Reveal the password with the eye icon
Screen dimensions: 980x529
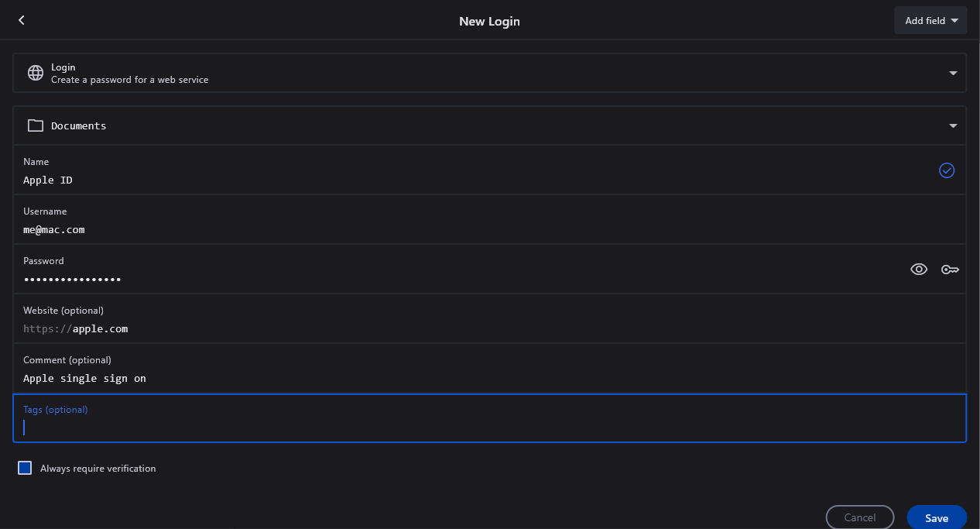pyautogui.click(x=919, y=270)
